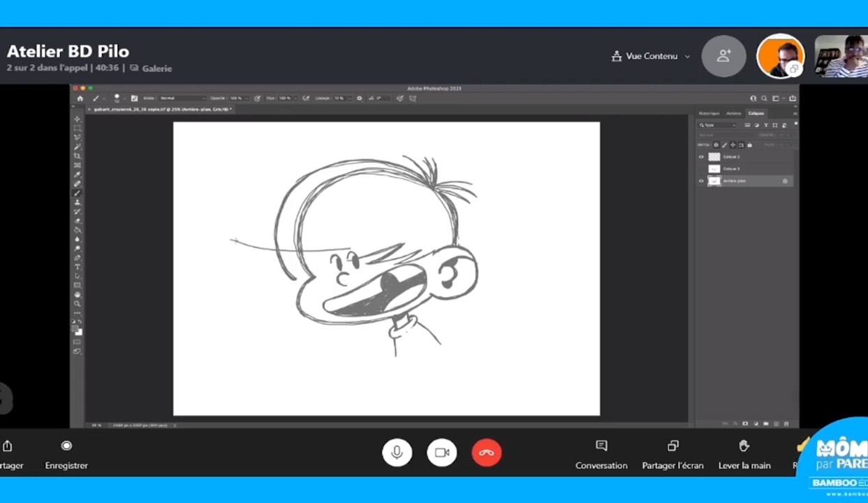Viewport: 868px width, 503px height.
Task: Open the Edit Toolbar three-dots menu
Action: pyautogui.click(x=78, y=312)
